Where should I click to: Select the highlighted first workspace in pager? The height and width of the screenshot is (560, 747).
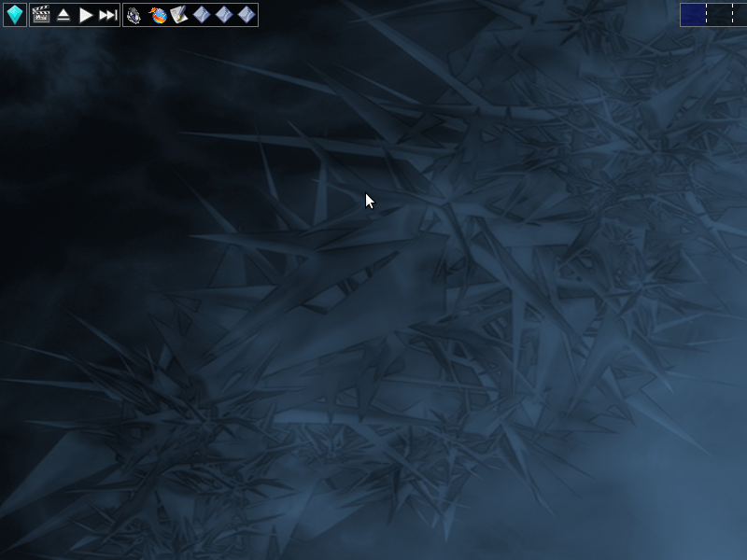coord(693,15)
